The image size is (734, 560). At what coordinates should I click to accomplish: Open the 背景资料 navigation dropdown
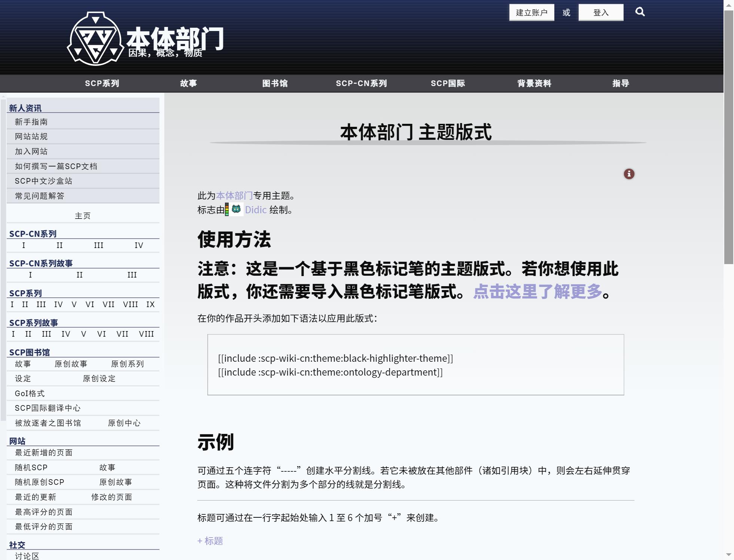pyautogui.click(x=534, y=83)
